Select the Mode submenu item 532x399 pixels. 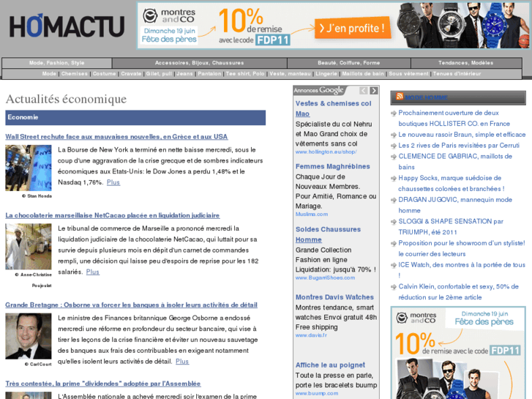point(49,74)
